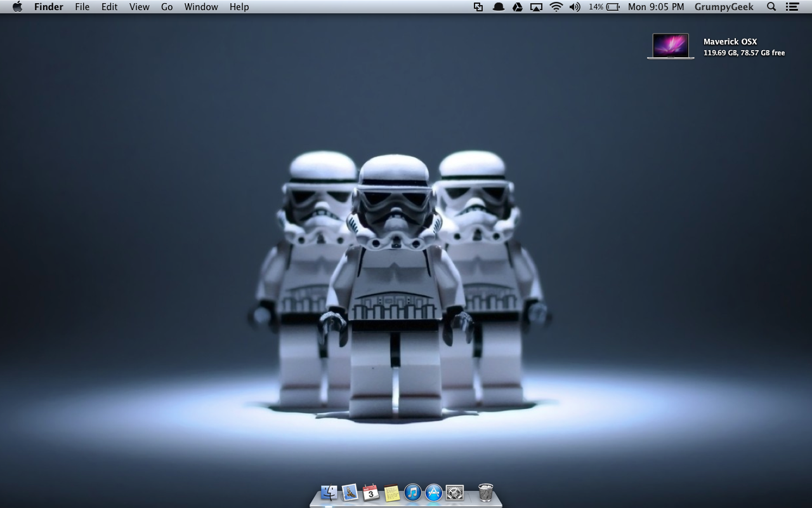Open the File menu
This screenshot has width=812, height=508.
(82, 7)
